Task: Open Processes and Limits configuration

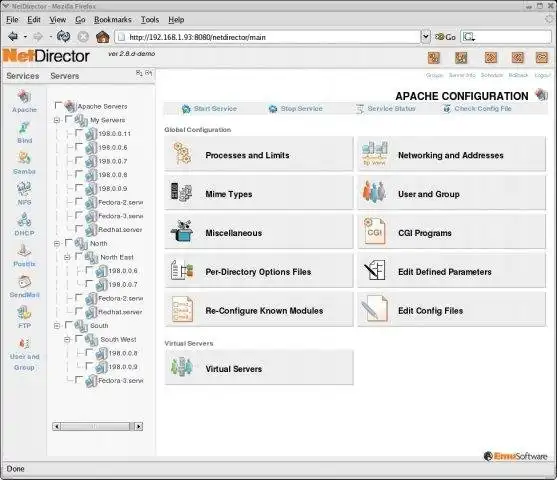Action: point(259,155)
